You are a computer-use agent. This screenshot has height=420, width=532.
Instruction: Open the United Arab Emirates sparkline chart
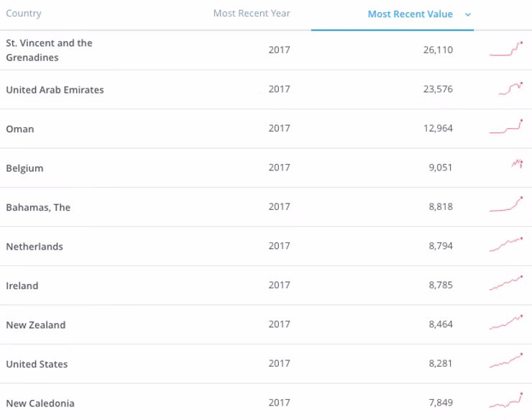[x=510, y=88]
